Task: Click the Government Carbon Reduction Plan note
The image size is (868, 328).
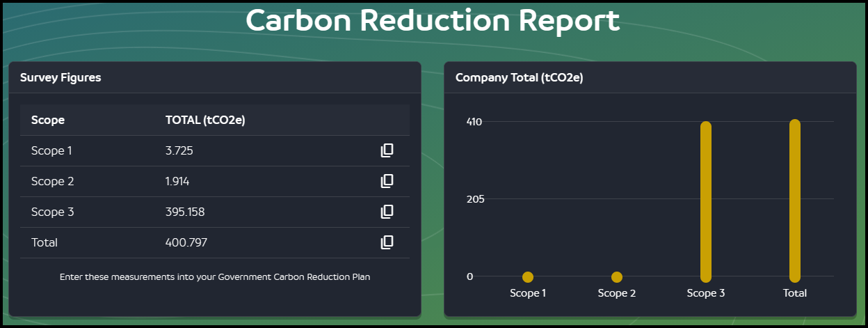Action: coord(215,276)
